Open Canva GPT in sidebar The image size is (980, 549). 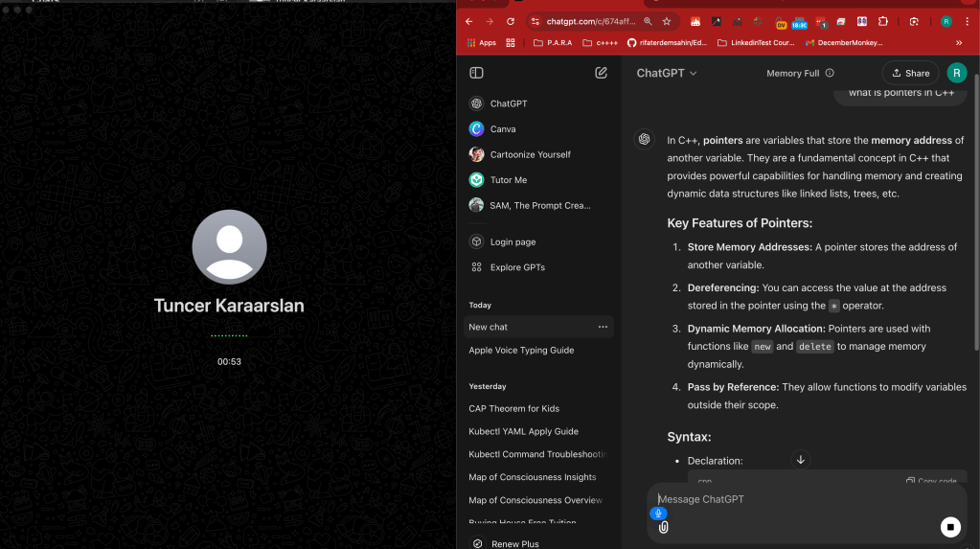pyautogui.click(x=537, y=128)
